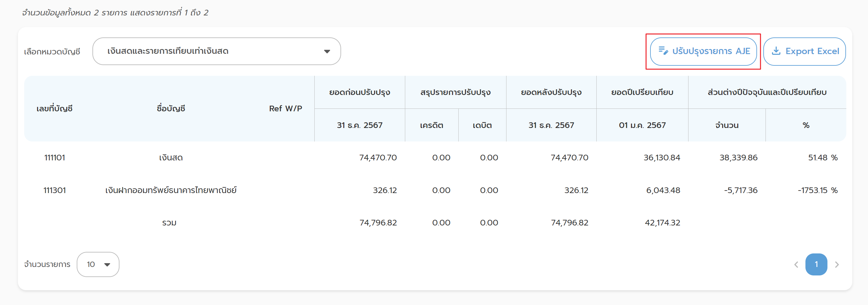This screenshot has width=868, height=305.
Task: Click the ชื่อบัญชี column header
Action: coord(171,108)
